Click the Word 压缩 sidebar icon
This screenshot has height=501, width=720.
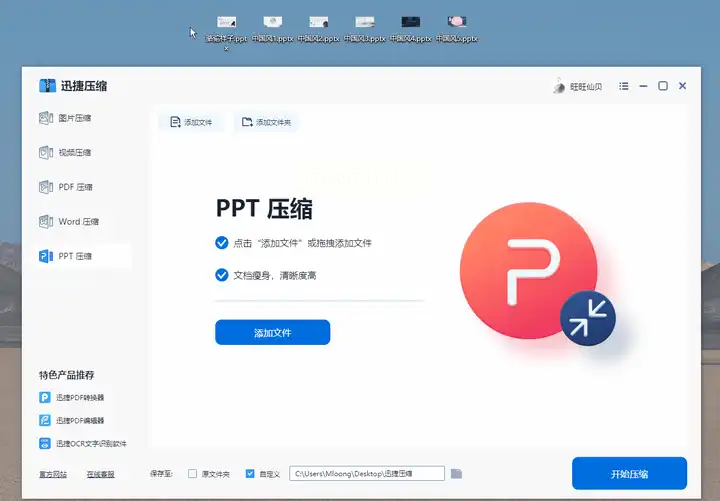tap(46, 221)
